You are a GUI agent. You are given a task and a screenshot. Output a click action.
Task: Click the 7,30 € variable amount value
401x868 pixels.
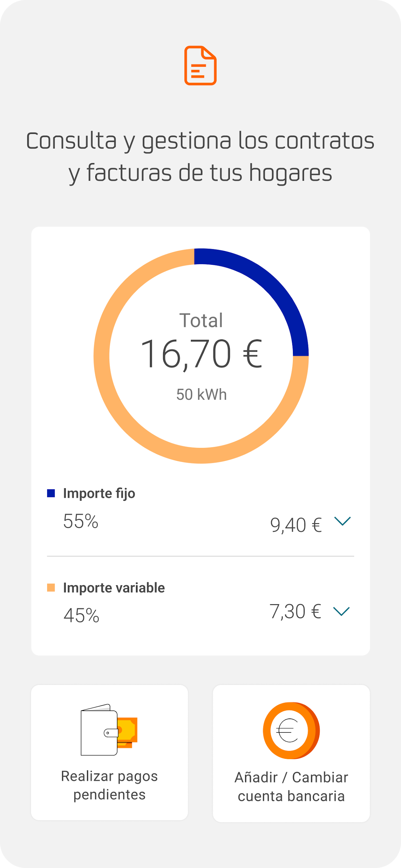click(295, 612)
